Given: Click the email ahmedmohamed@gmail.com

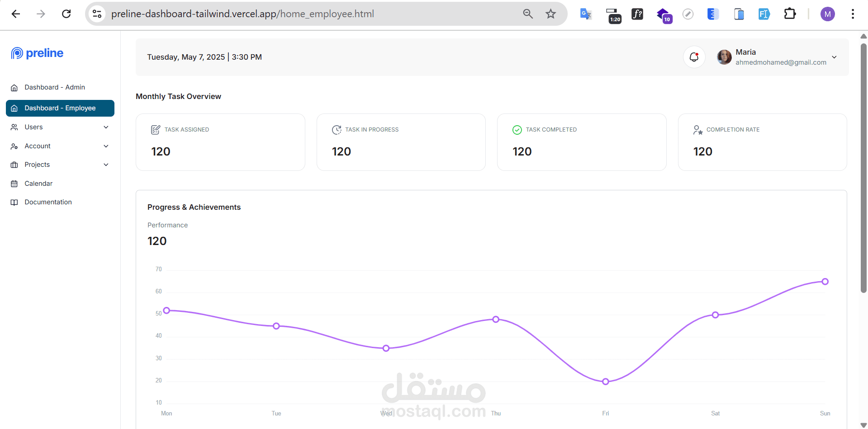Looking at the screenshot, I should coord(781,62).
